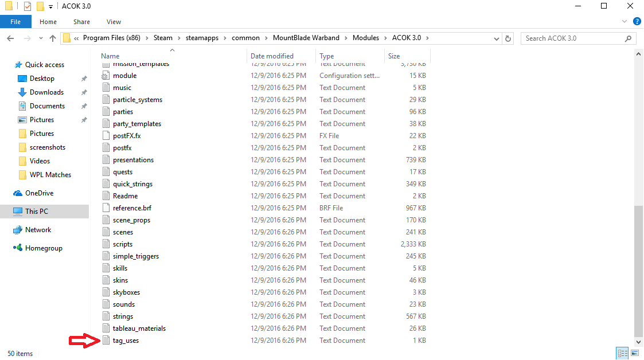Select the module configuration file icon
The height and width of the screenshot is (360, 644).
pyautogui.click(x=106, y=76)
